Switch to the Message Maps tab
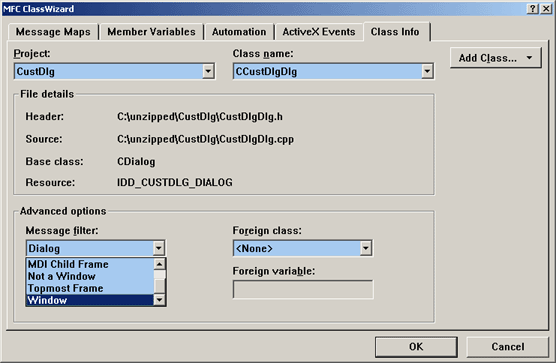 coord(53,32)
